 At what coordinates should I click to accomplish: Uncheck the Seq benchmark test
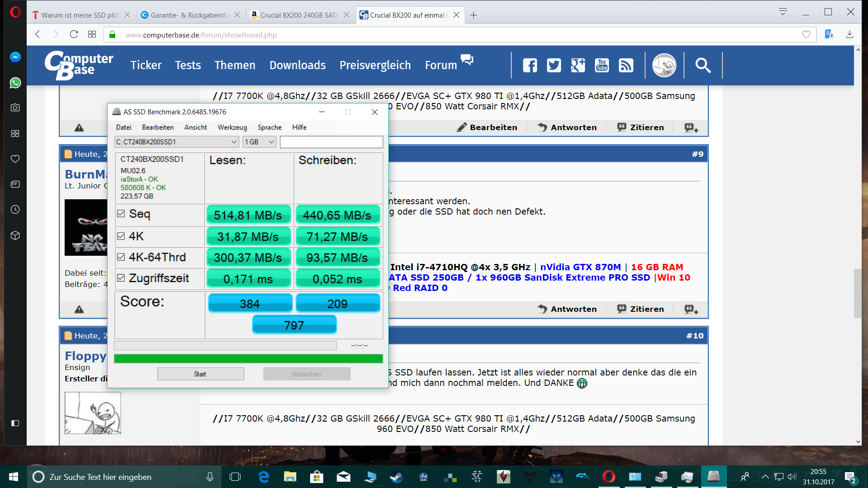coord(121,214)
